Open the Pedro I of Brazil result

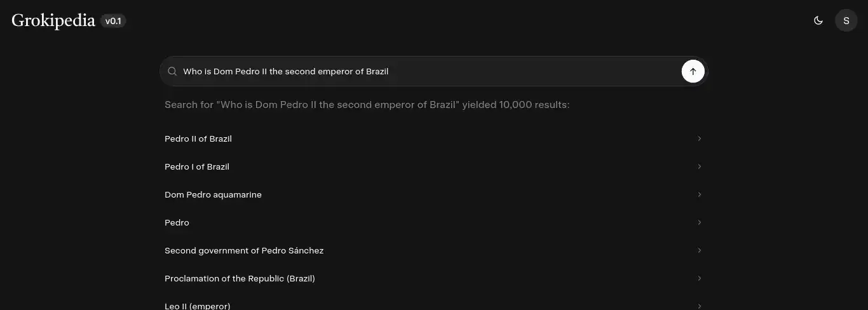[x=197, y=166]
